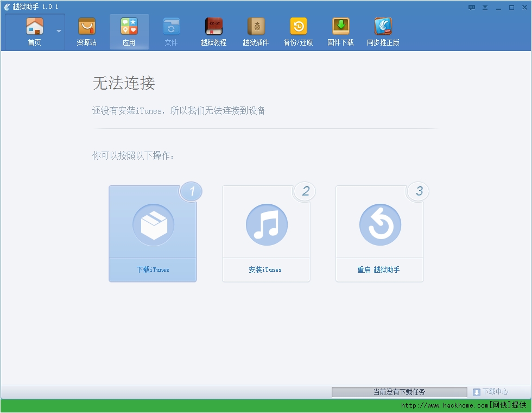Click the 安装iTunes label

[x=265, y=270]
